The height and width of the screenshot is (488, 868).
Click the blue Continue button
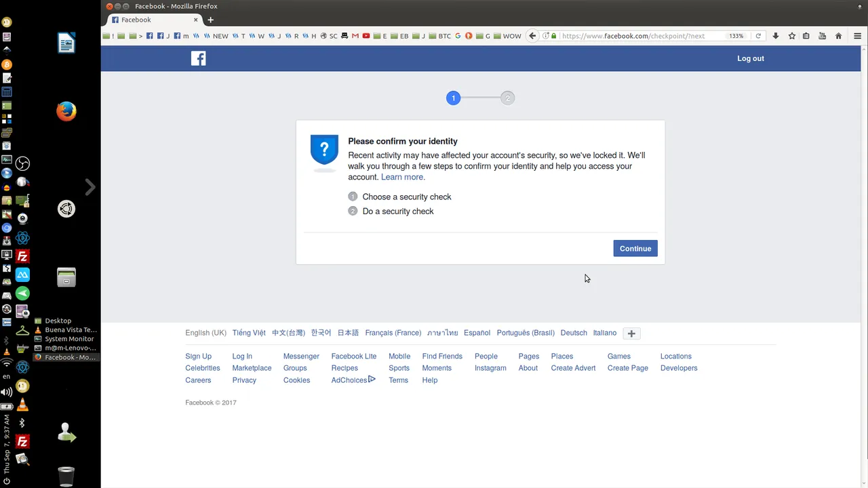pos(635,249)
